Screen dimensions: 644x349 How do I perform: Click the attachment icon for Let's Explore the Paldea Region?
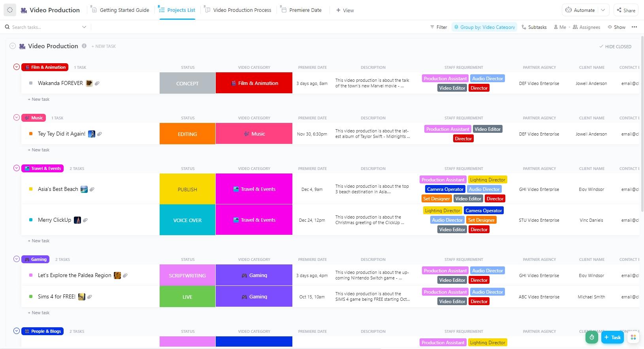tap(125, 275)
